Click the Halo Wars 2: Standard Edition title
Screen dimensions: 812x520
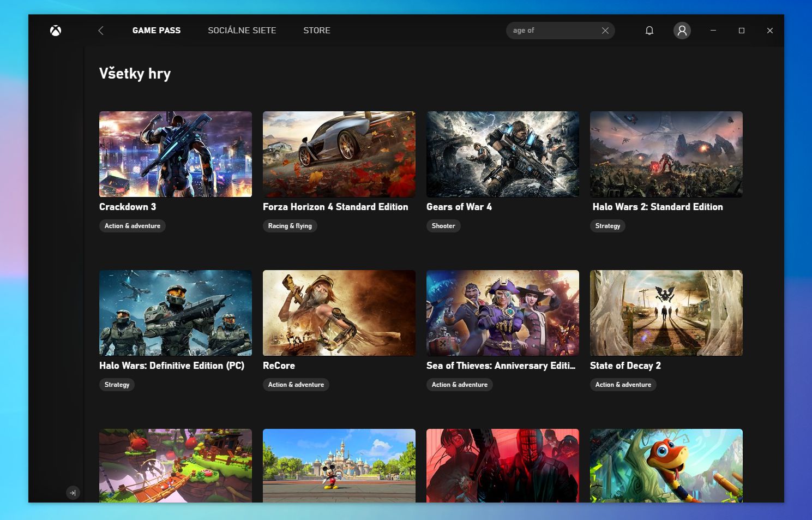[658, 207]
